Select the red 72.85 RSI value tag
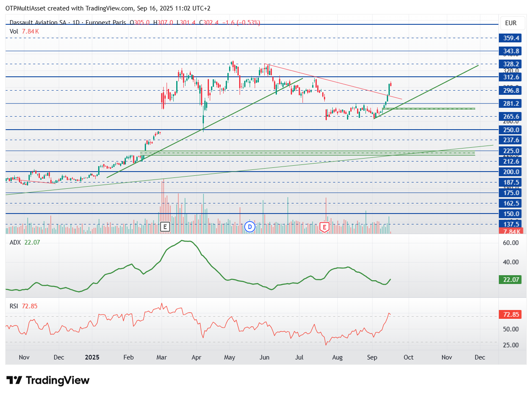The height and width of the screenshot is (396, 532). [x=510, y=314]
